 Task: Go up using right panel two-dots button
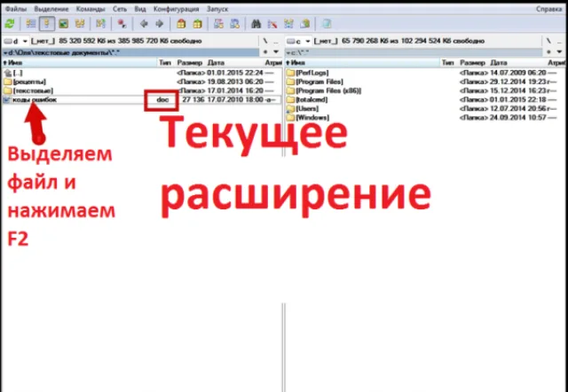tap(559, 41)
